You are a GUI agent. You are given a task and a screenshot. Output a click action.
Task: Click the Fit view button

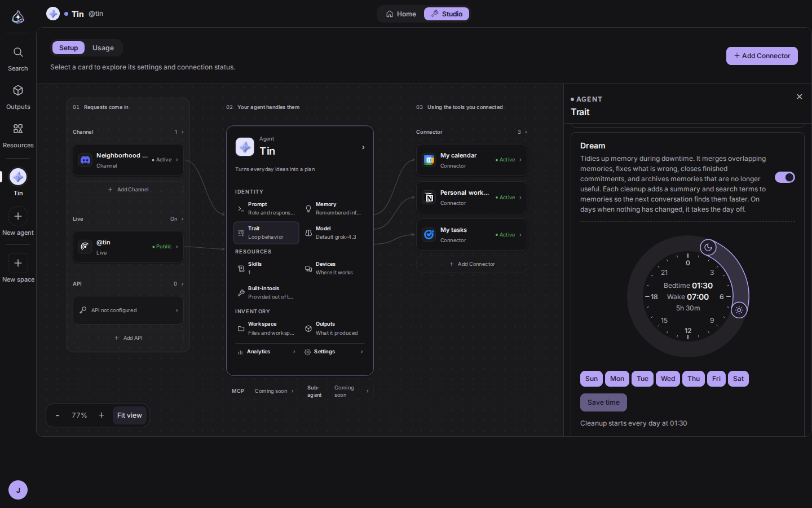tap(130, 415)
